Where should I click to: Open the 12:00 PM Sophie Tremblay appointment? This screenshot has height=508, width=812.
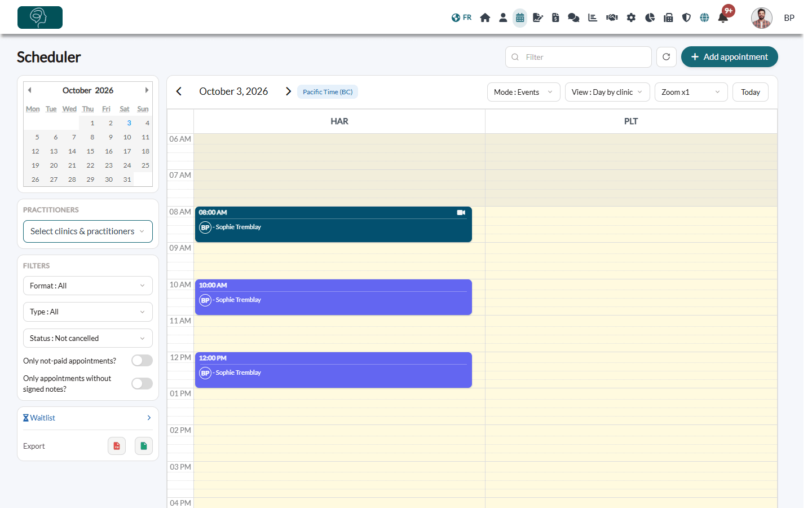[333, 370]
